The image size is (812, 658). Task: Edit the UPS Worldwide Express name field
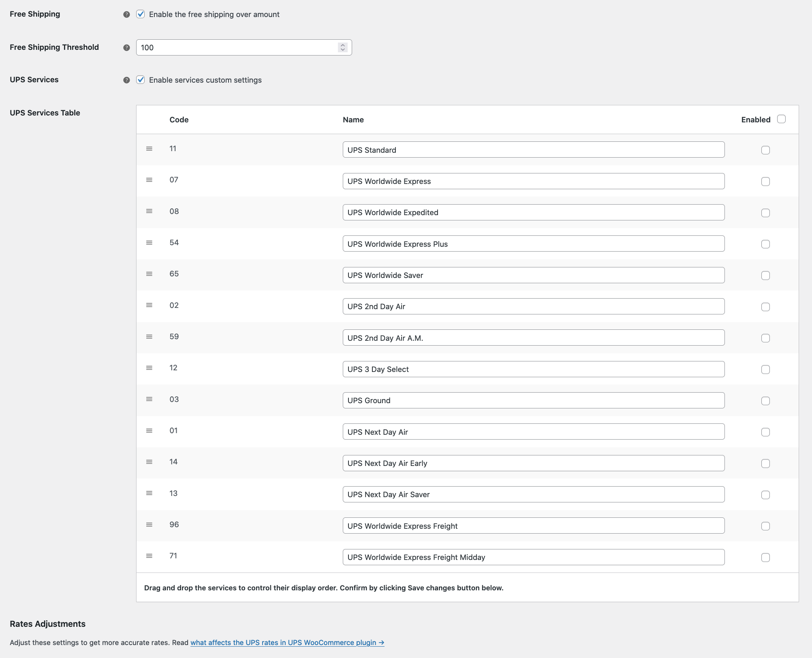[534, 181]
